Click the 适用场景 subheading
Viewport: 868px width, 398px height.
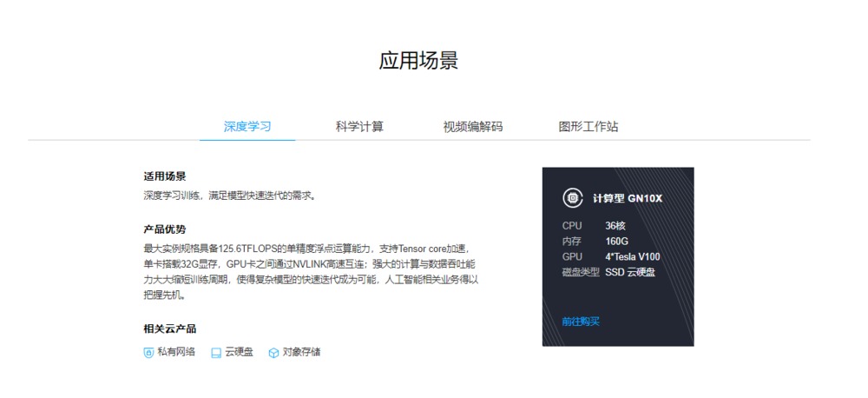tap(164, 176)
